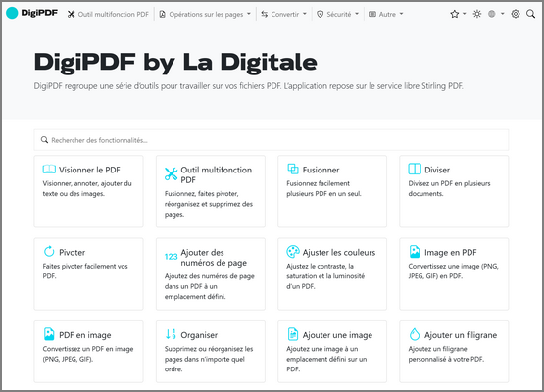Open the Diviser card title
The height and width of the screenshot is (392, 544).
click(437, 170)
